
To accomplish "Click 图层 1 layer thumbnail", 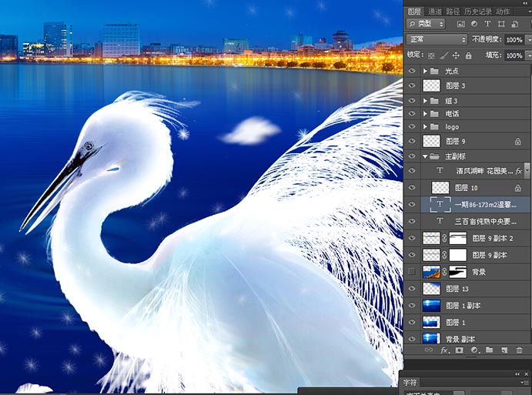I will (x=431, y=322).
